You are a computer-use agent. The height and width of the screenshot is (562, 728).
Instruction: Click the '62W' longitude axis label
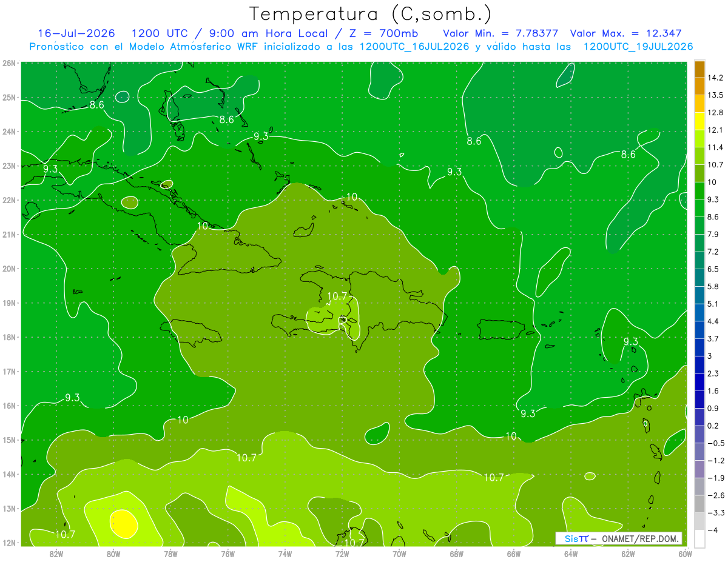pos(628,553)
